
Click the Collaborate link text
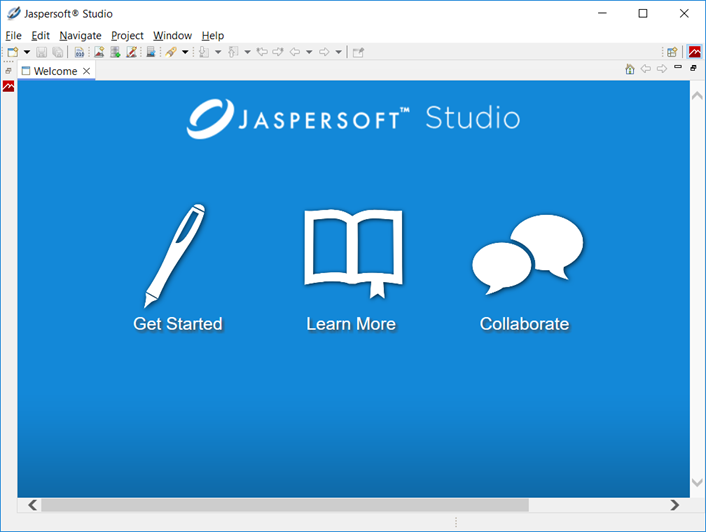tap(524, 324)
